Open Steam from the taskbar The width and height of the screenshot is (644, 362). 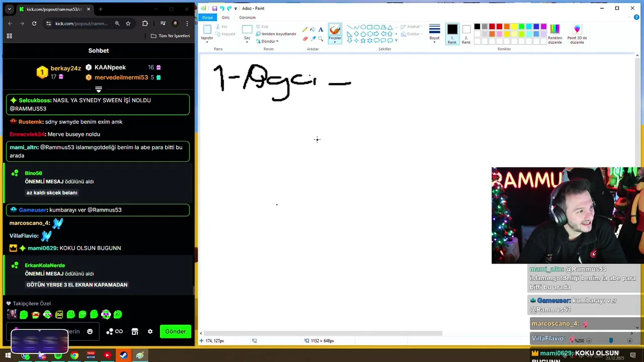[123, 355]
